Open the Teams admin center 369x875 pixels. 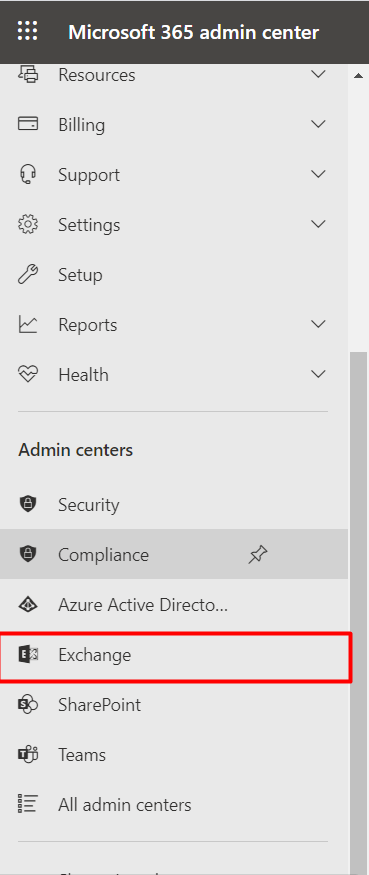coord(174,754)
